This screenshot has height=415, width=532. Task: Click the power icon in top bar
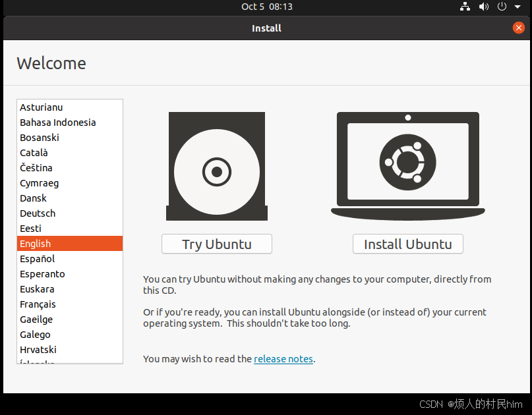click(x=502, y=7)
